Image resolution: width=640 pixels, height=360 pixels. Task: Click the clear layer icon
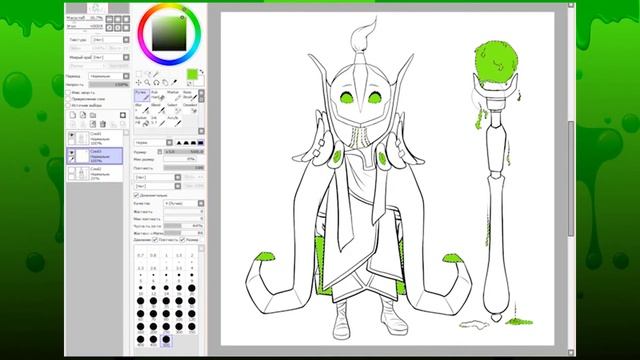(93, 124)
